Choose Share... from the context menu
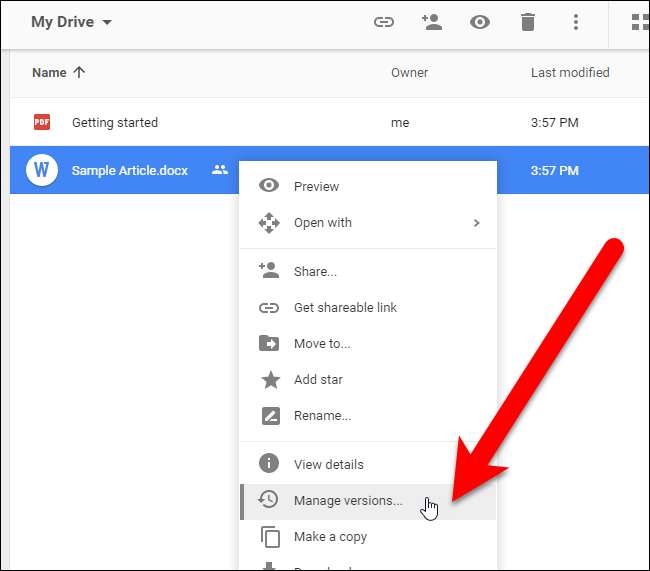650x571 pixels. [x=315, y=271]
